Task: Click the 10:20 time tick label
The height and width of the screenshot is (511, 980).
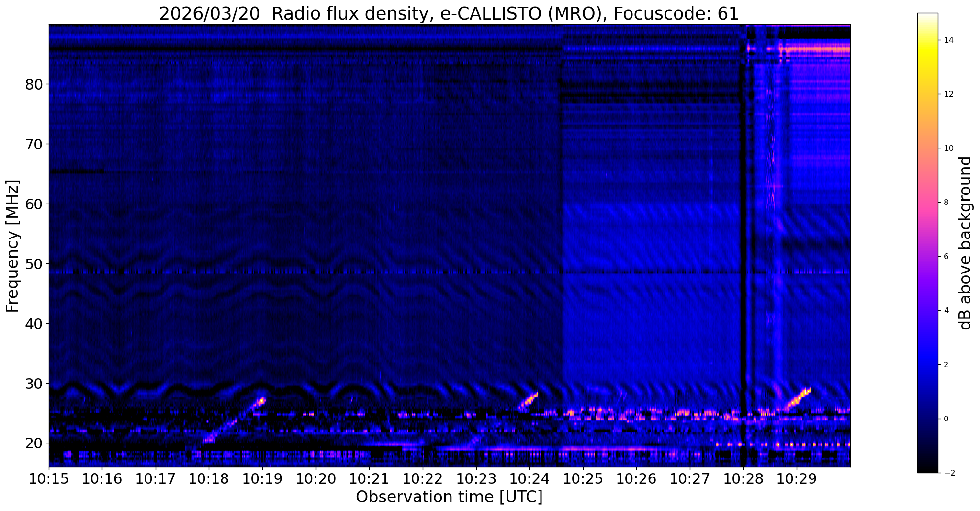Action: point(316,479)
